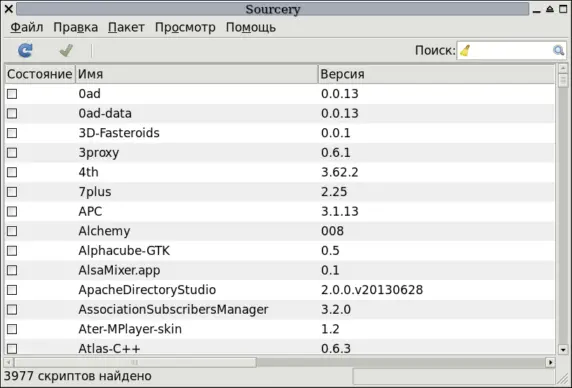The height and width of the screenshot is (388, 572).
Task: Select the 3D-Fasteroids package name
Action: (119, 133)
